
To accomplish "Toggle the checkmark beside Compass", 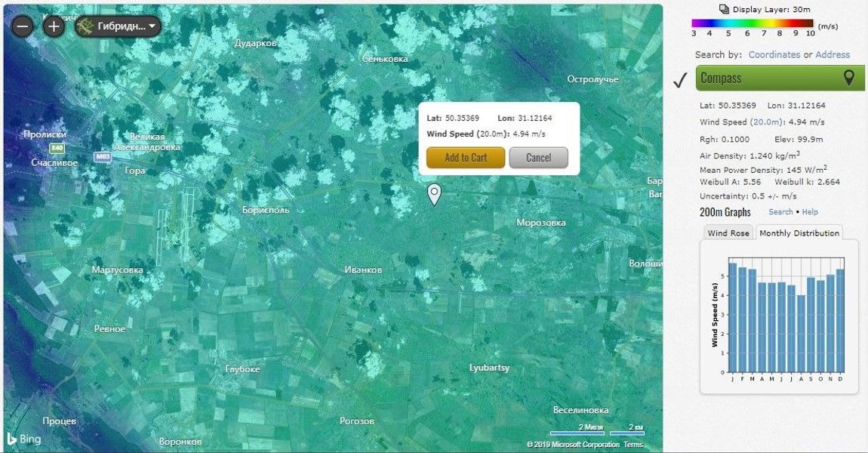I will coord(680,80).
